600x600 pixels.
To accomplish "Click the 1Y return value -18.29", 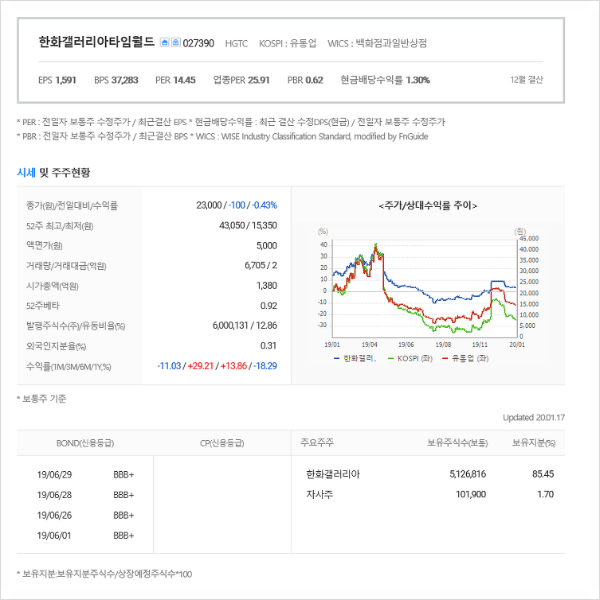I will 265,366.
